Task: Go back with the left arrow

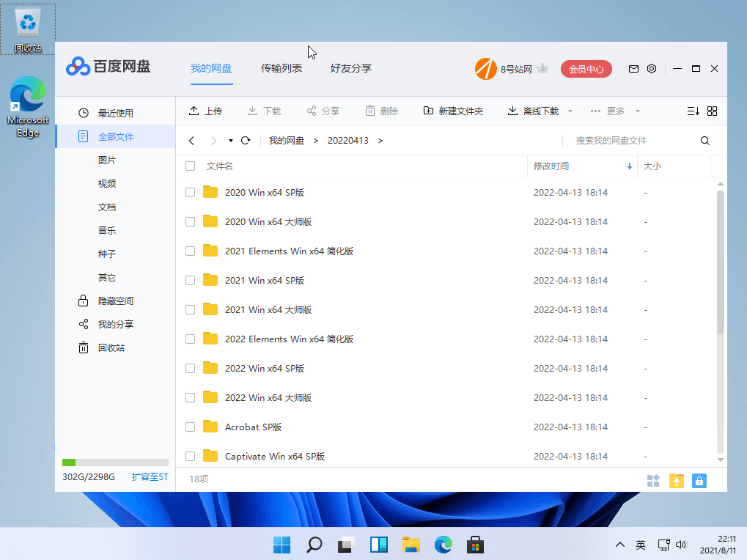Action: (191, 141)
